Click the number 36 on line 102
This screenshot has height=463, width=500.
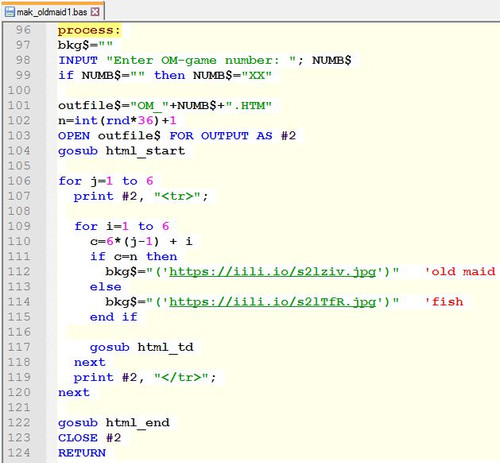[146, 120]
